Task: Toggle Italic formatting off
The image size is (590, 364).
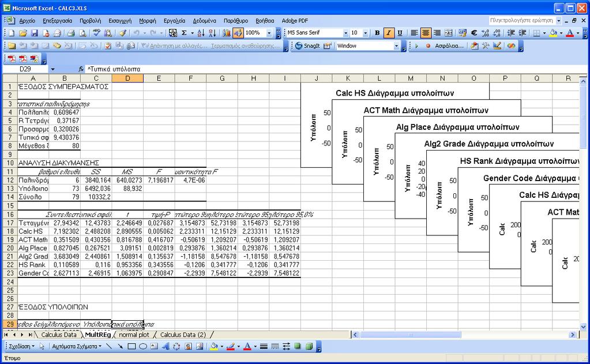Action: pyautogui.click(x=388, y=33)
